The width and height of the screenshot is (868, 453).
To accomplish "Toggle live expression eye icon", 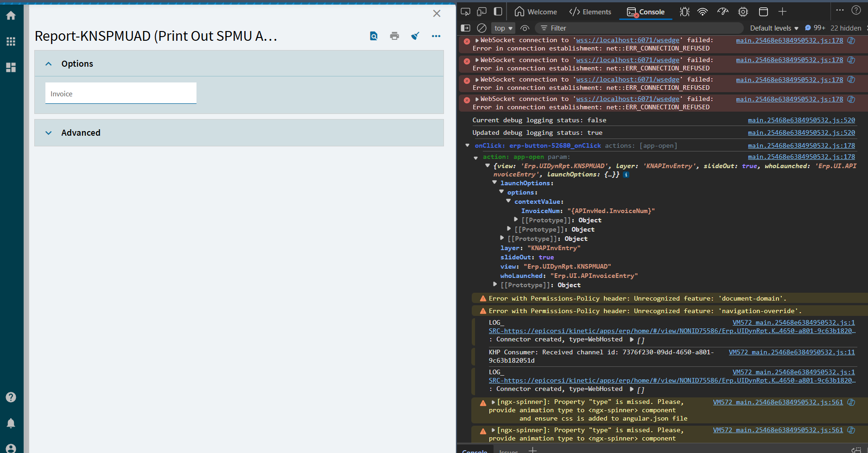I will click(x=525, y=28).
